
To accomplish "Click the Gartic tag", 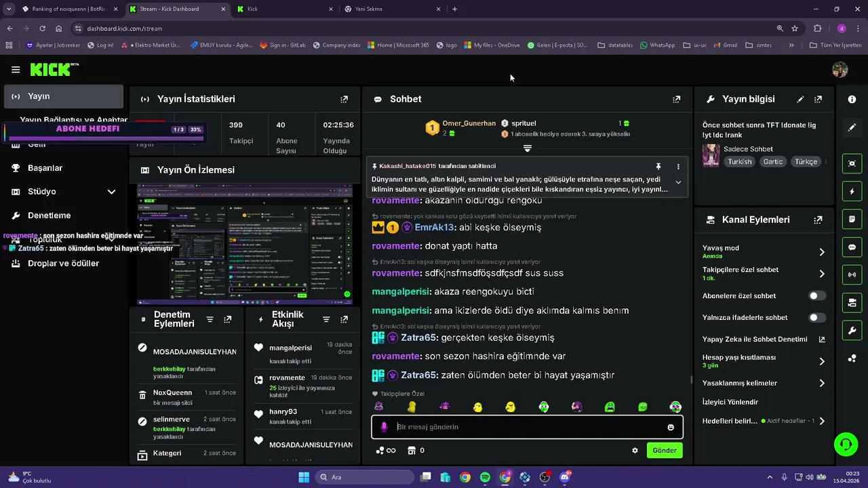I will coord(773,161).
